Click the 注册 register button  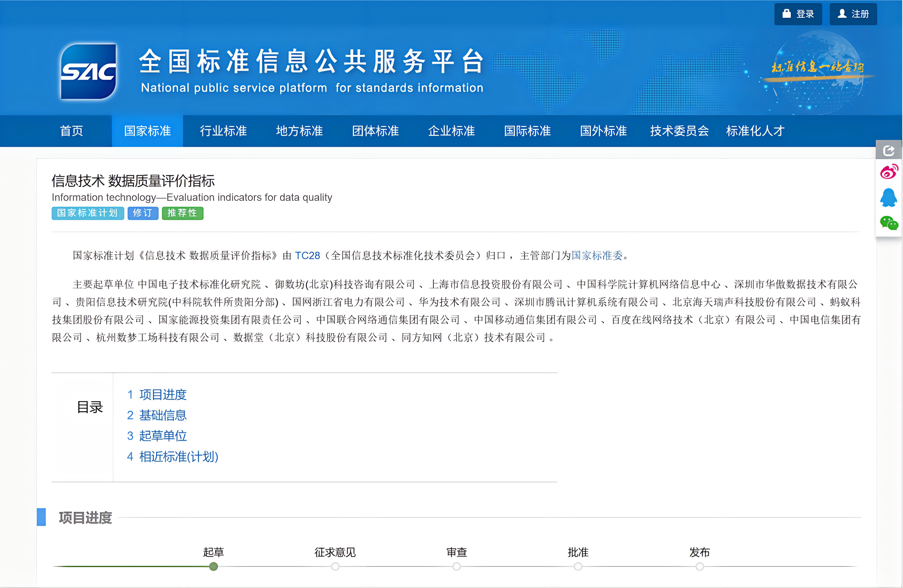tap(853, 14)
